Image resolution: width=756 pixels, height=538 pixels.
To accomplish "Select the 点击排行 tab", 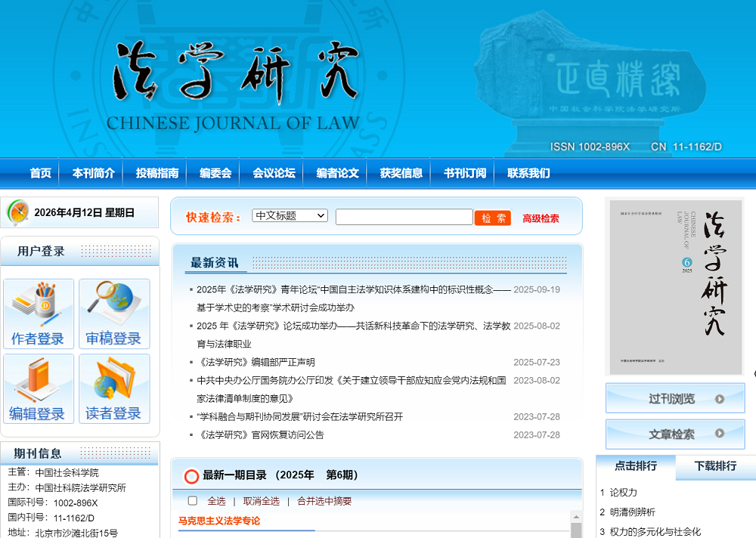I will pyautogui.click(x=635, y=466).
